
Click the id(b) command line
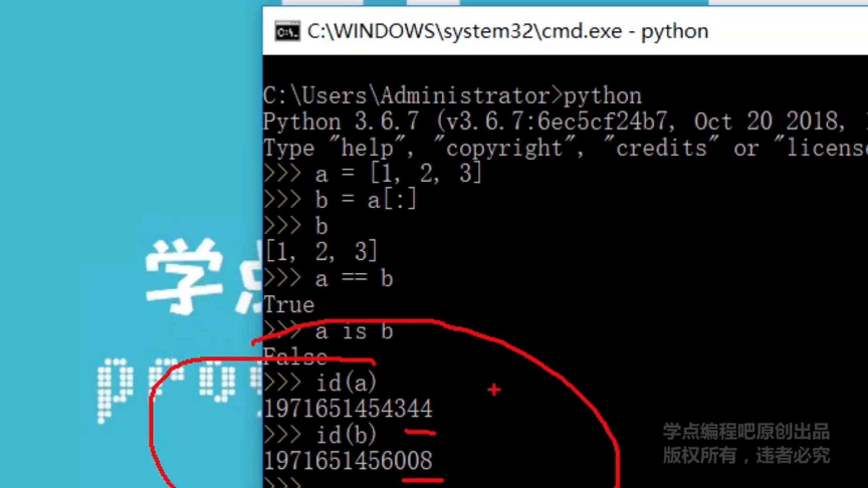tap(320, 435)
